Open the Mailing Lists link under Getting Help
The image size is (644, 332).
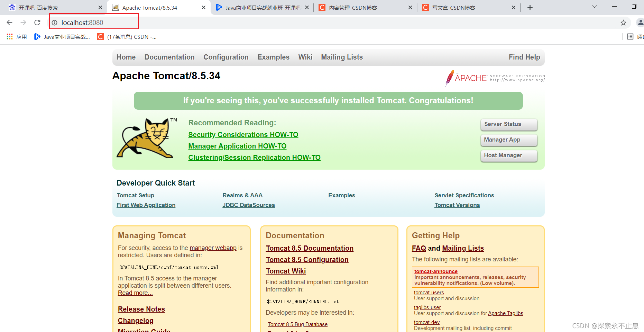coord(463,248)
